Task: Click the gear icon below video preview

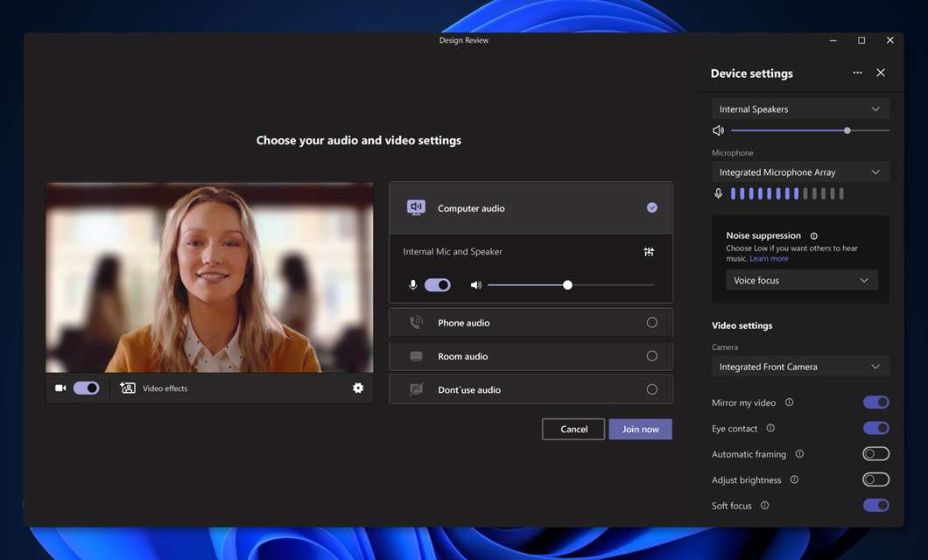Action: [x=358, y=388]
